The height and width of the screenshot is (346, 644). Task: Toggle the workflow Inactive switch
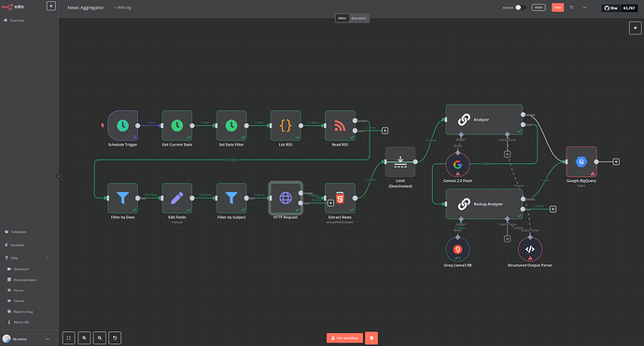pyautogui.click(x=521, y=7)
